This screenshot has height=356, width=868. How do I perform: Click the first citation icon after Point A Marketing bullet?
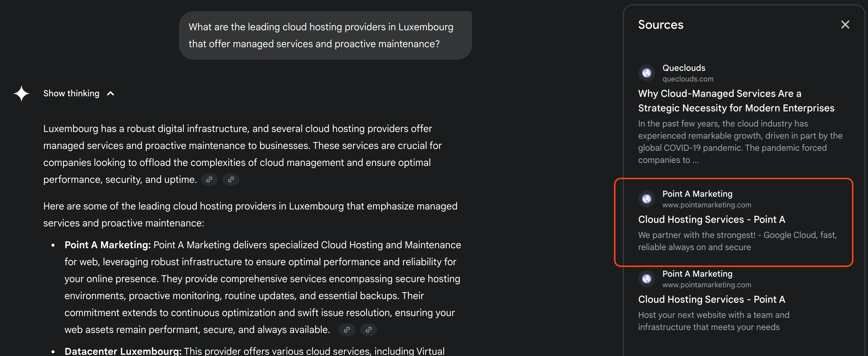347,330
